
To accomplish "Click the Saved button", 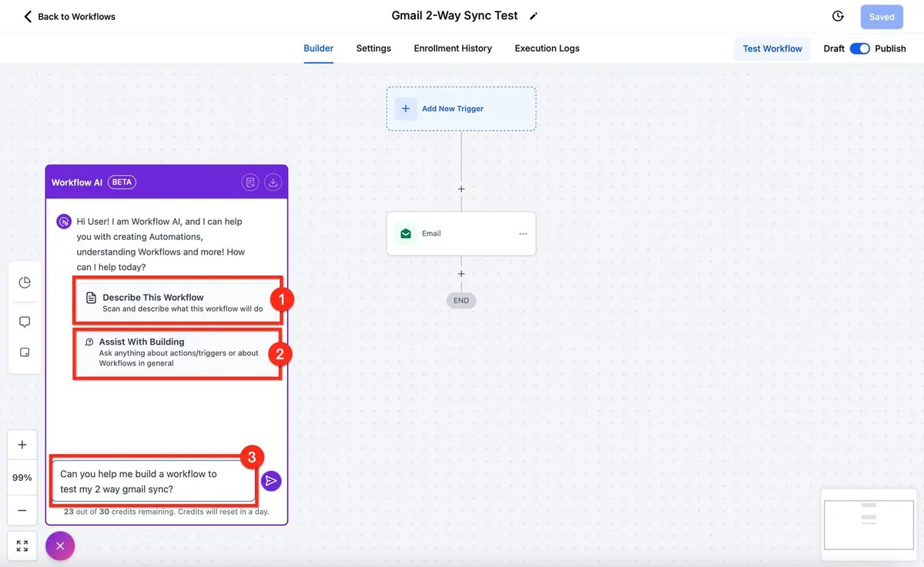I will (882, 16).
